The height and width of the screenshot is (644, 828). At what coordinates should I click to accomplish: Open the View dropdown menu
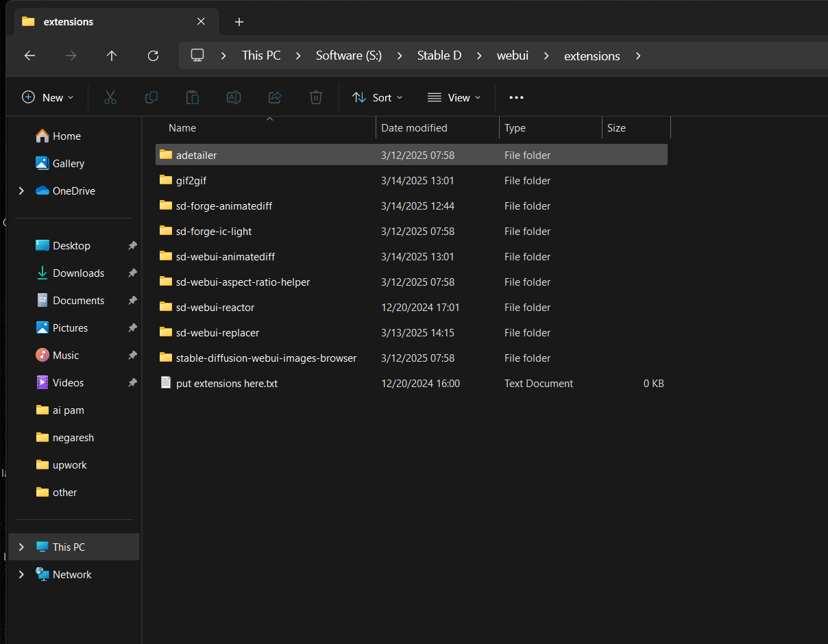coord(454,97)
